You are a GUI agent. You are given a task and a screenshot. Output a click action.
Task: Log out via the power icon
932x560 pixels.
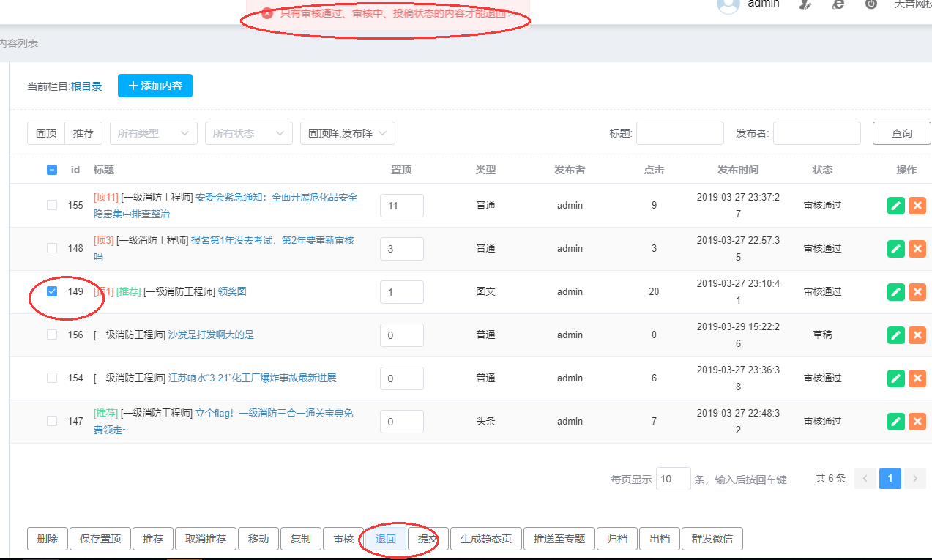871,4
